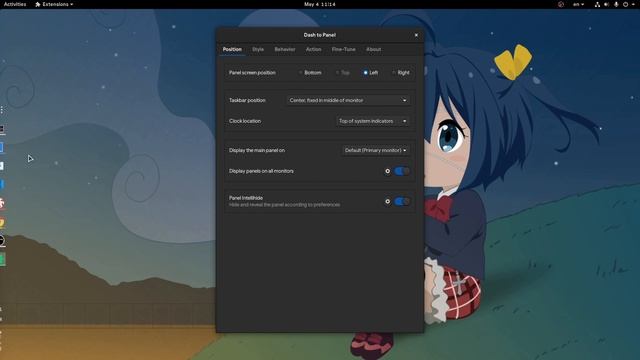Click the Activities button

pos(15,4)
